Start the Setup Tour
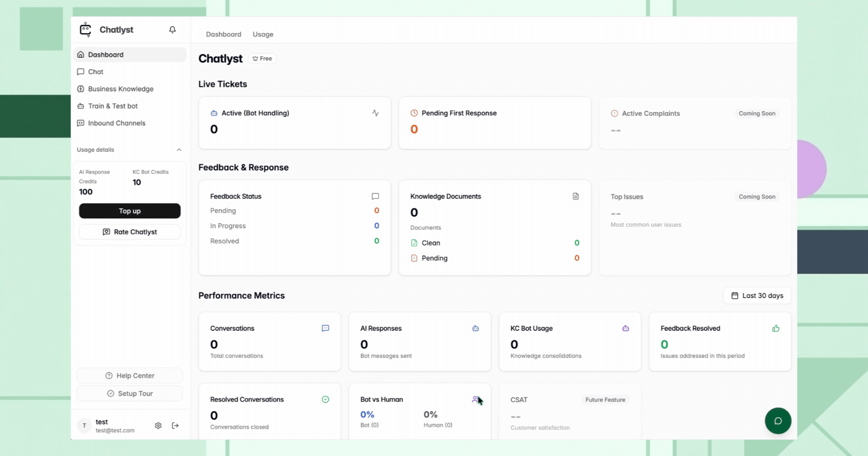Screen dimensions: 868x456 point(130,394)
